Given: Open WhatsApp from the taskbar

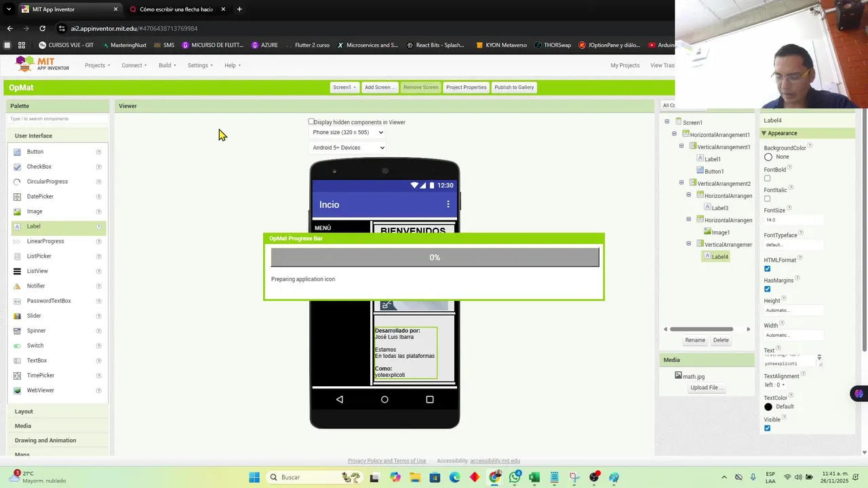Looking at the screenshot, I should 515,477.
